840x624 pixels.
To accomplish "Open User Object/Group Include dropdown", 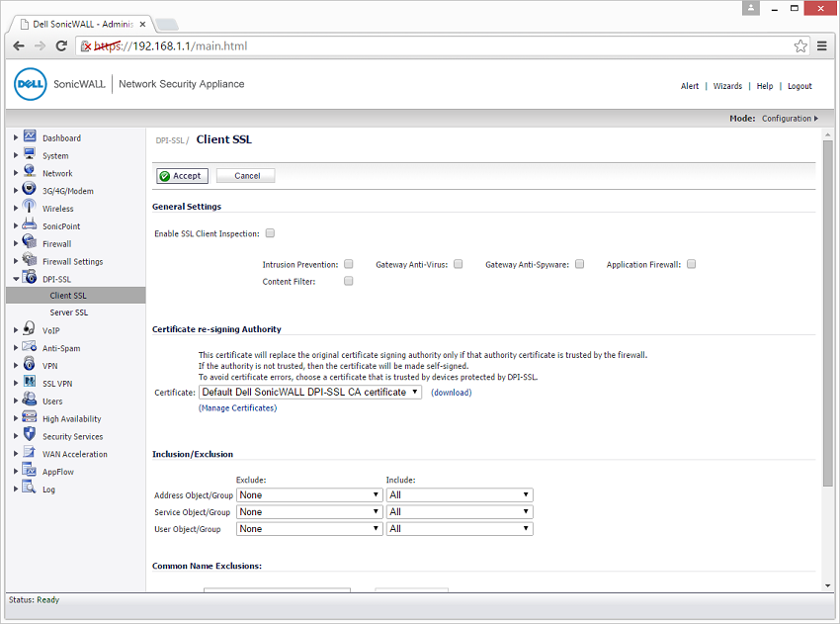I will [460, 529].
